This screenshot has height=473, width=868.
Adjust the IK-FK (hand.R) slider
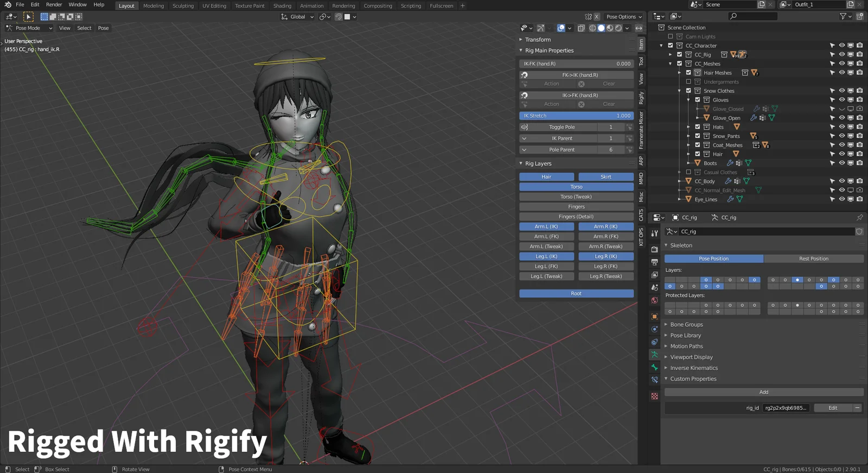click(x=576, y=64)
